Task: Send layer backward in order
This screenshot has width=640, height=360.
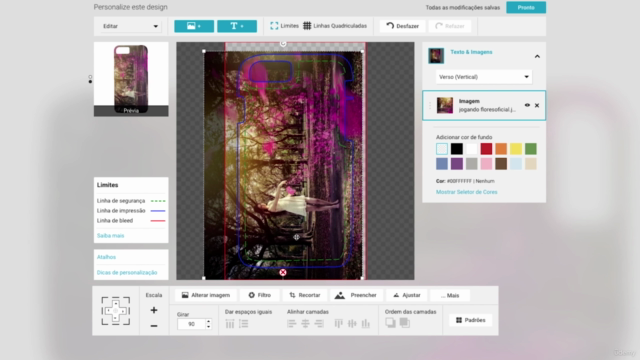Action: pos(405,323)
